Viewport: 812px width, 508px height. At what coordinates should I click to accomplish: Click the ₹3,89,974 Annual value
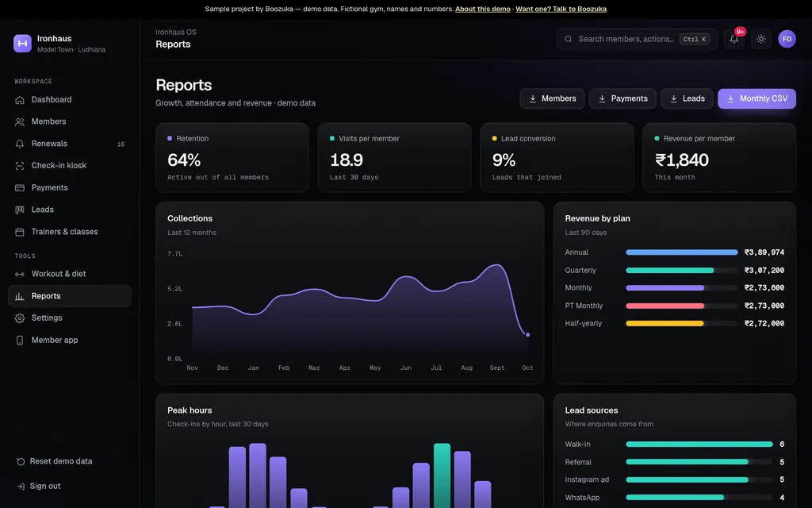(764, 252)
